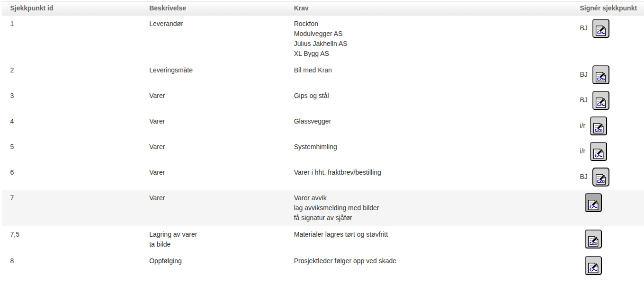644x284 pixels.
Task: Click the Signér sjekkpunkt column header
Action: click(608, 9)
